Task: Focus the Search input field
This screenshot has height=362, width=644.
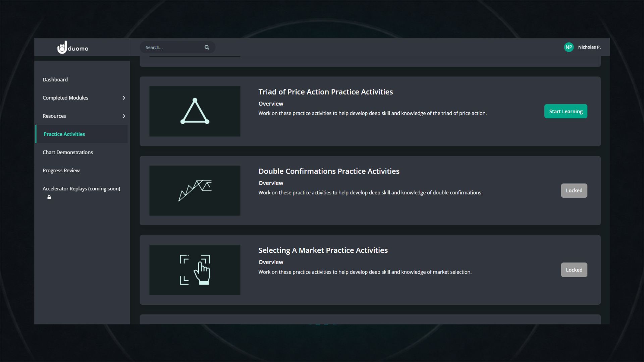Action: 177,47
